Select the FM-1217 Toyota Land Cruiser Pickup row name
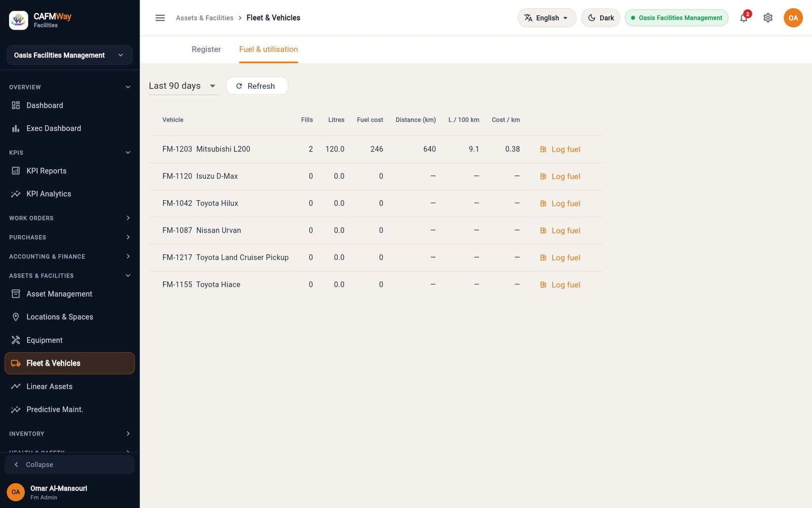This screenshot has height=508, width=812. click(225, 258)
